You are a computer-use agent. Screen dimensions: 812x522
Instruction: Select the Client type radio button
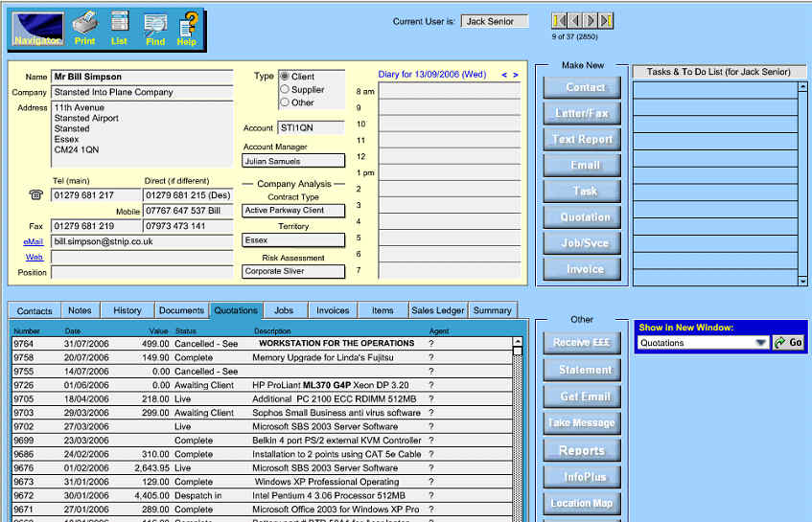pyautogui.click(x=285, y=76)
